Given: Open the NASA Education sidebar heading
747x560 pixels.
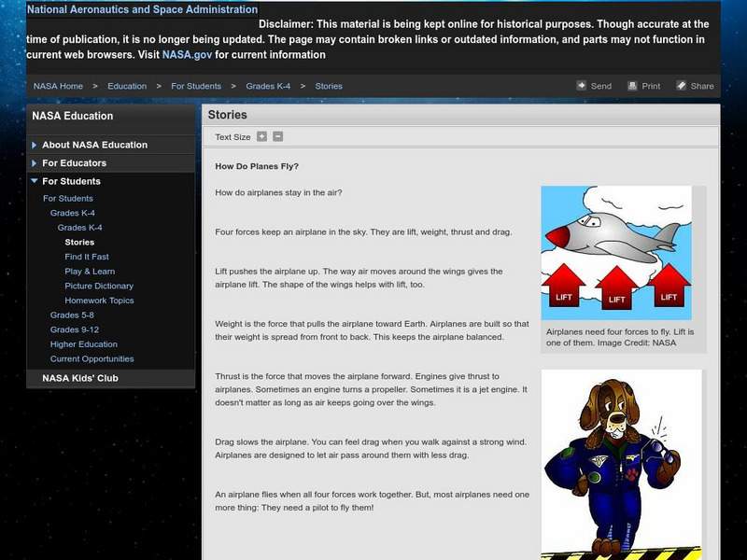Looking at the screenshot, I should click(x=73, y=116).
